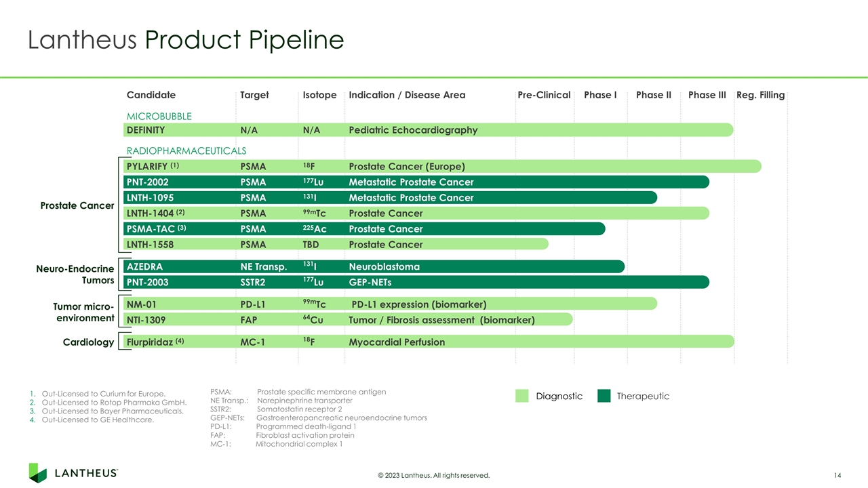The width and height of the screenshot is (868, 488).
Task: Select the "DEFINITY" candidate name
Action: tap(146, 130)
